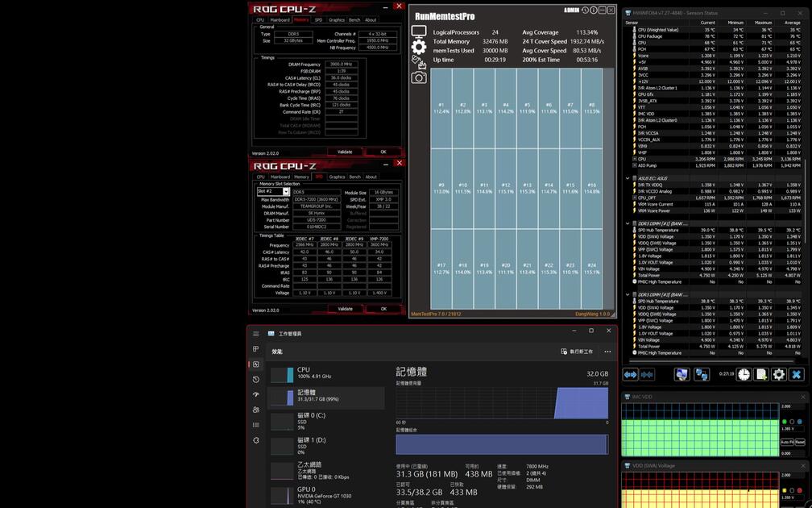Click IMC VDD graph 2.000 max field

click(x=793, y=406)
